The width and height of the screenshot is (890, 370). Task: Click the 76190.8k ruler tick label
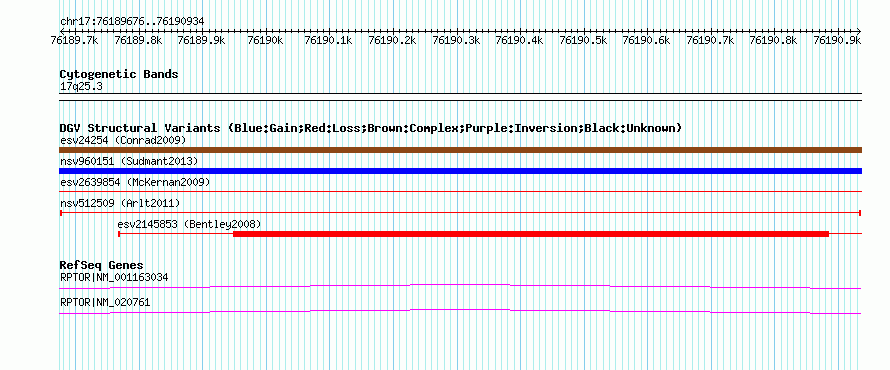click(x=774, y=40)
